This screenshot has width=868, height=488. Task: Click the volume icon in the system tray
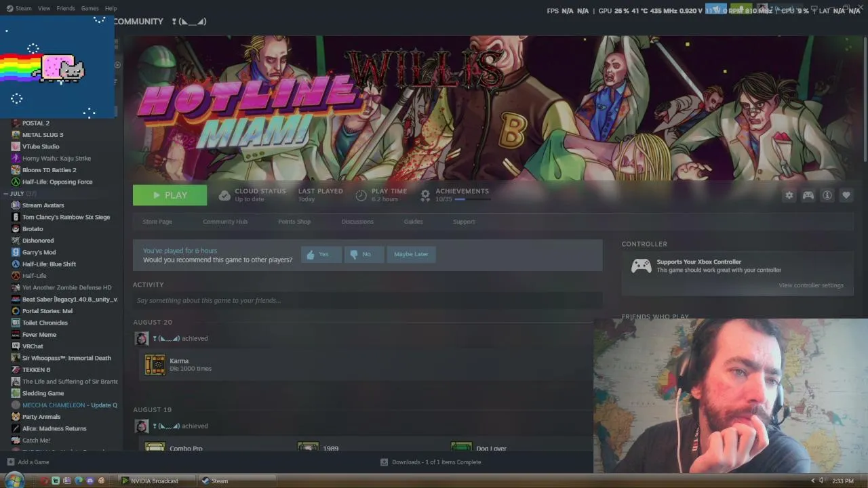(x=821, y=481)
